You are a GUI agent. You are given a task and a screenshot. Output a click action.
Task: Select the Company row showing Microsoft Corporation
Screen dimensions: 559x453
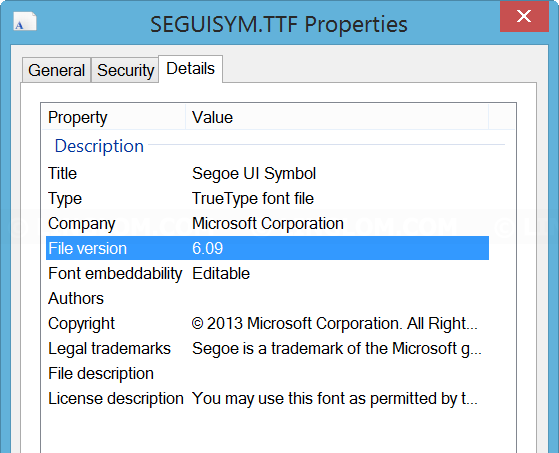pos(267,223)
